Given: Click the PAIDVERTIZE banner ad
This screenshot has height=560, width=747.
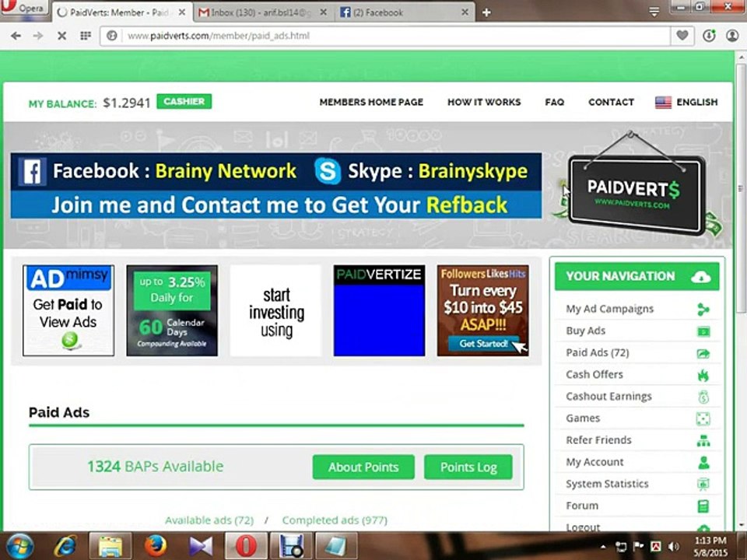Looking at the screenshot, I should pos(379,310).
